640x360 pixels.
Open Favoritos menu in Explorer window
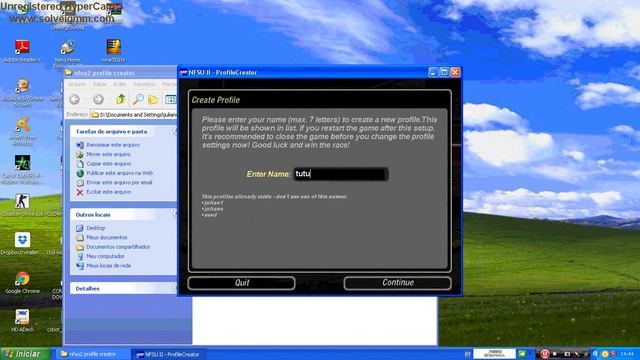pyautogui.click(x=144, y=84)
